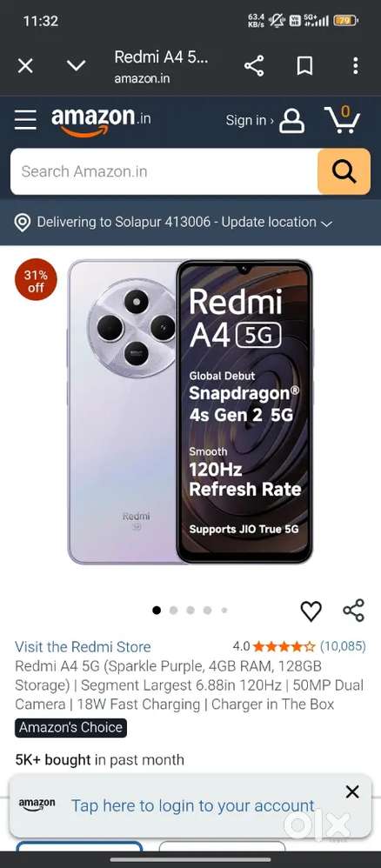Select the fourth image carousel dot

pyautogui.click(x=207, y=610)
